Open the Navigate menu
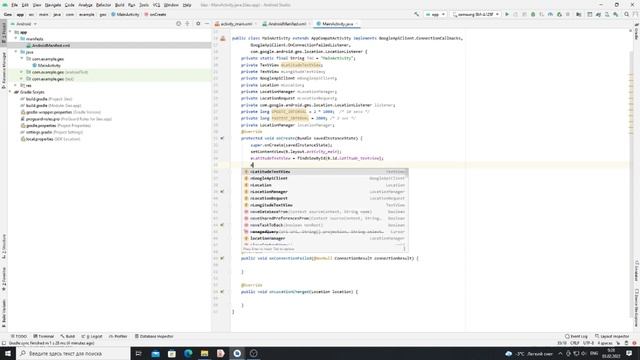The height and width of the screenshot is (360, 640). [53, 5]
